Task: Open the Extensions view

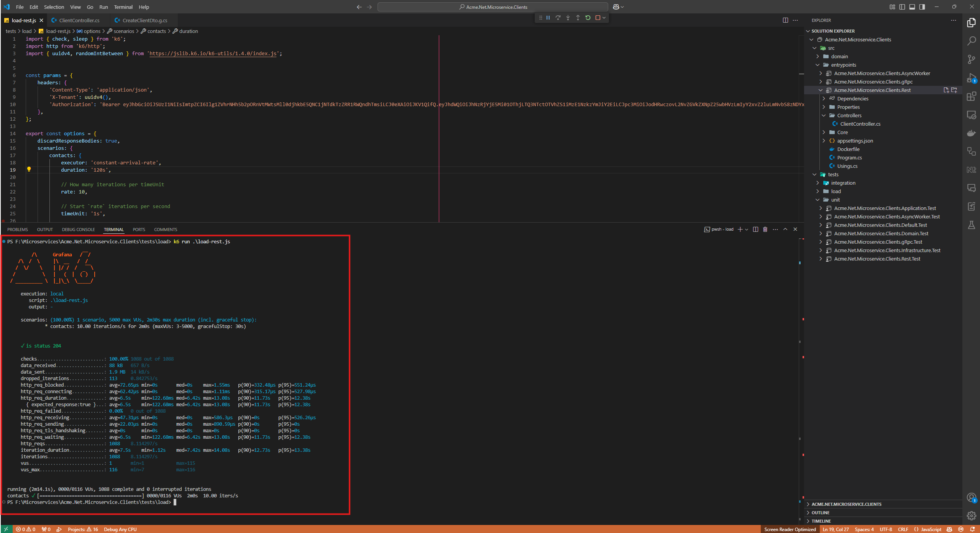Action: point(971,96)
